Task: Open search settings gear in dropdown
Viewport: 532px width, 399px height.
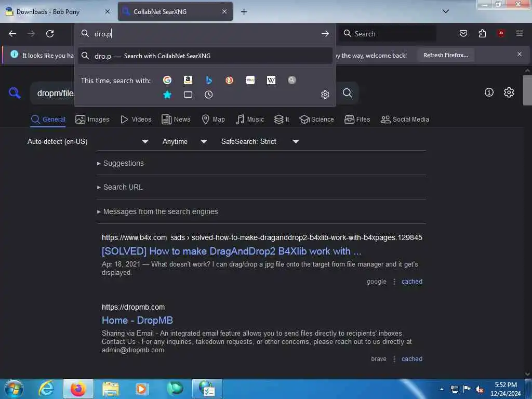Action: (325, 95)
